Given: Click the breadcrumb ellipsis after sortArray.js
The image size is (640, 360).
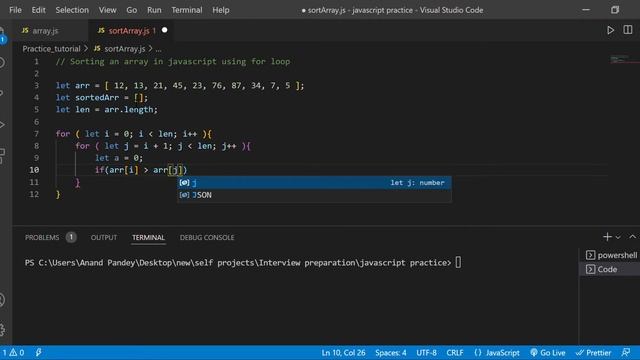Looking at the screenshot, I should click(x=158, y=49).
